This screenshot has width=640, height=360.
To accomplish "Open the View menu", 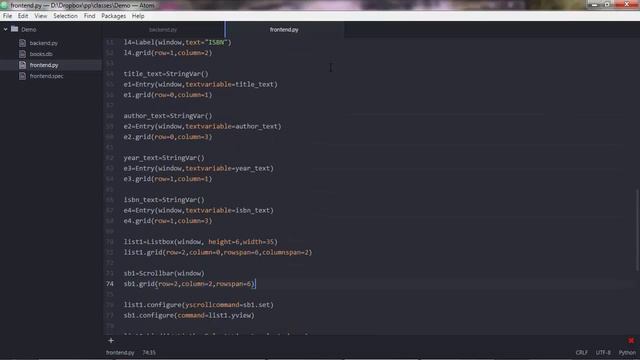I will tap(40, 16).
